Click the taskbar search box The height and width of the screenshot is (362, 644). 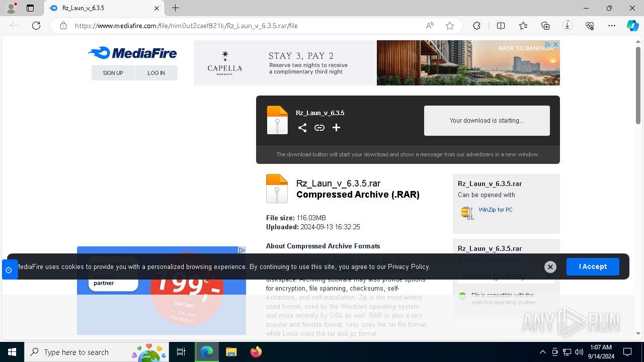(97, 352)
